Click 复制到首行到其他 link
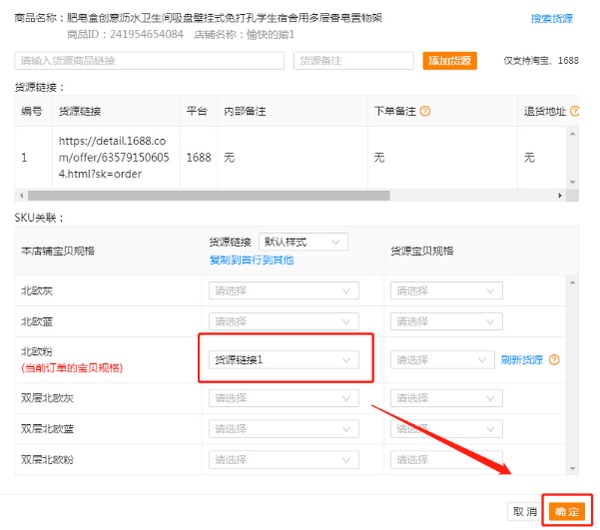This screenshot has width=600, height=530. 251,260
